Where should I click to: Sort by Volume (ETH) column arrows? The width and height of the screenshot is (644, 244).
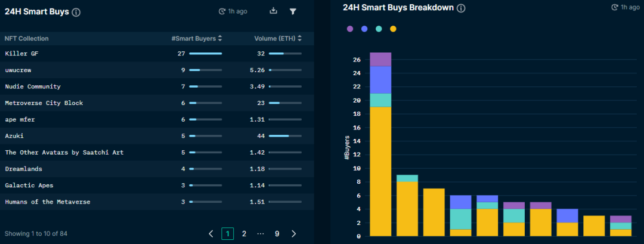(x=300, y=39)
